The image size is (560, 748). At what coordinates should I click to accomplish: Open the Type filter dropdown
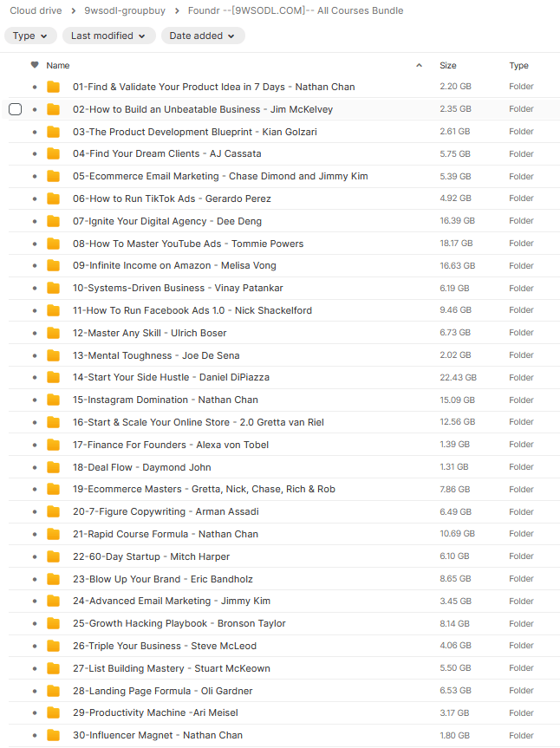pyautogui.click(x=30, y=36)
